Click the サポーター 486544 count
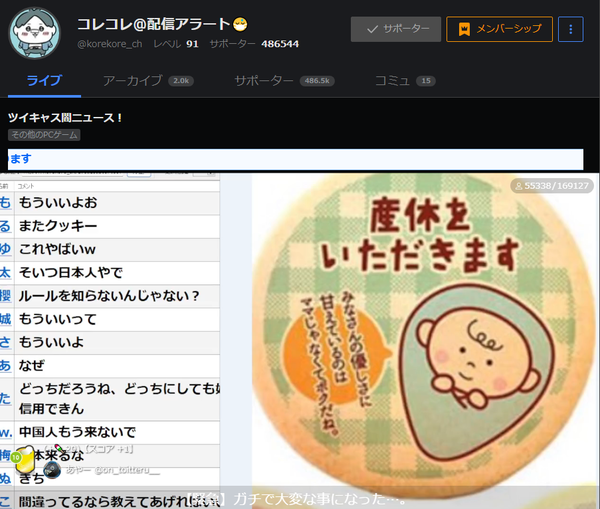The width and height of the screenshot is (600, 509). 254,44
